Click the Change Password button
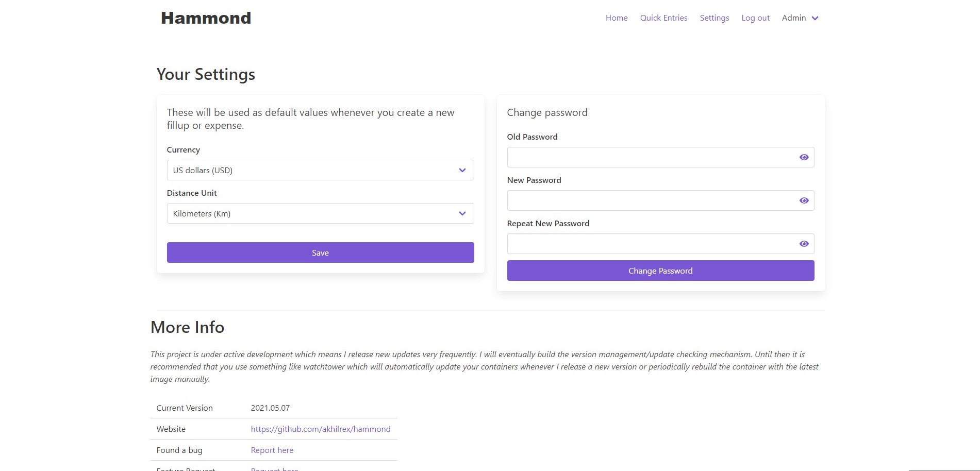 tap(660, 271)
